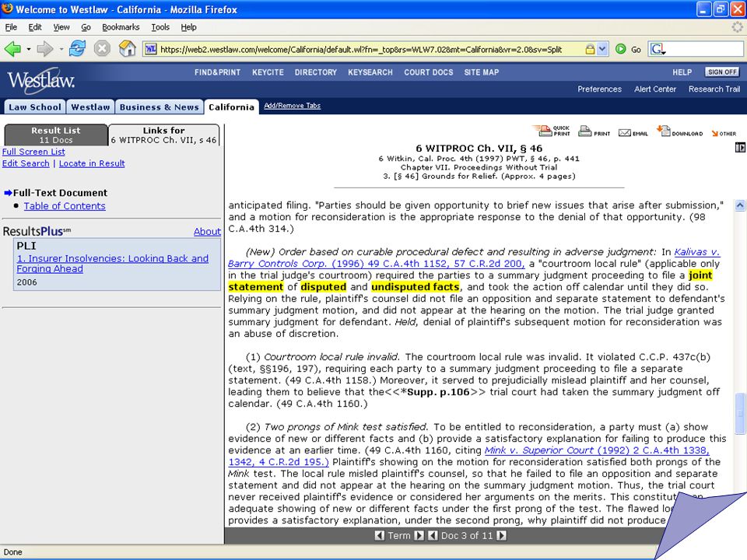Open the Bookmarks menu
Viewport: 747px width, 560px height.
pyautogui.click(x=121, y=27)
